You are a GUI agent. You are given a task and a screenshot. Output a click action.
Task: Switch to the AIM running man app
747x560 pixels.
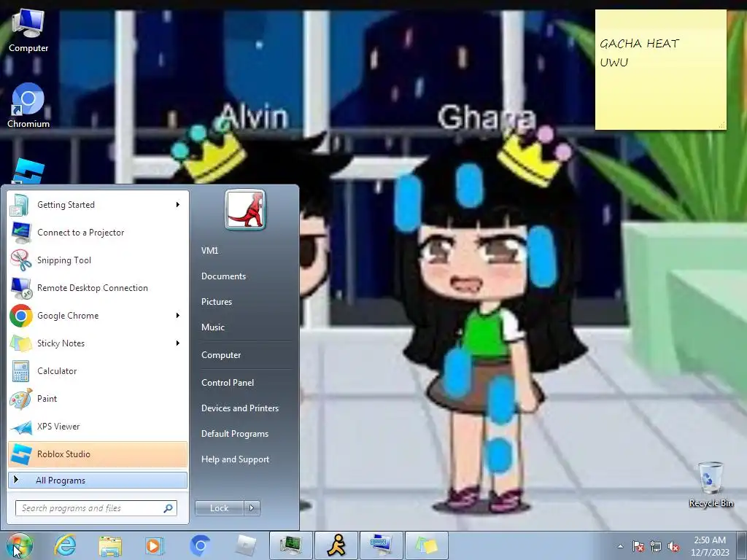[x=336, y=545]
